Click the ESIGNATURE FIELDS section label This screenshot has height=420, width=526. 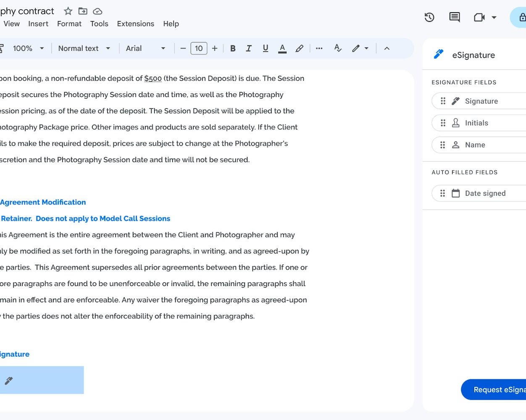(464, 82)
